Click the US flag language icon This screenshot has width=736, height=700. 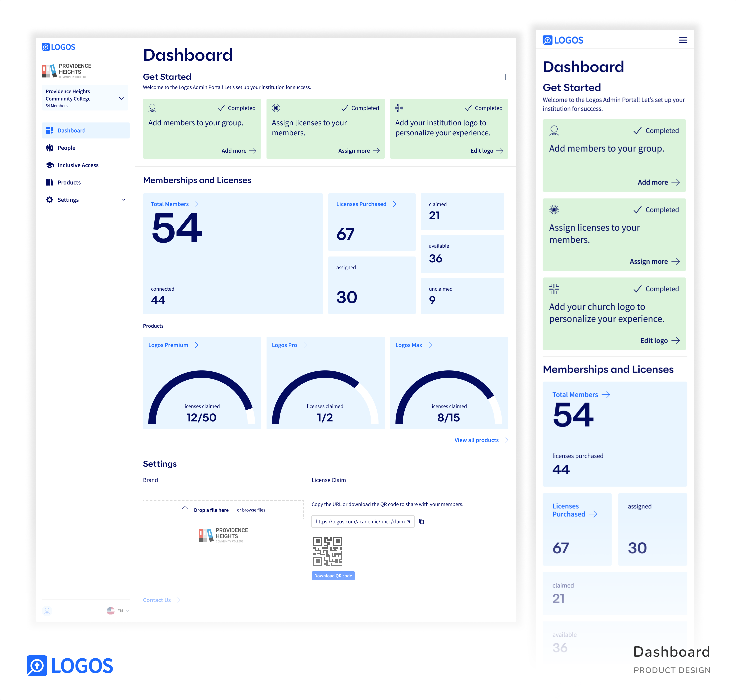(110, 611)
